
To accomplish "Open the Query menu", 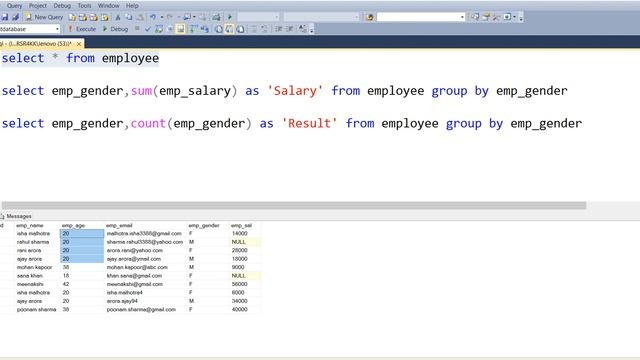I will (14, 6).
